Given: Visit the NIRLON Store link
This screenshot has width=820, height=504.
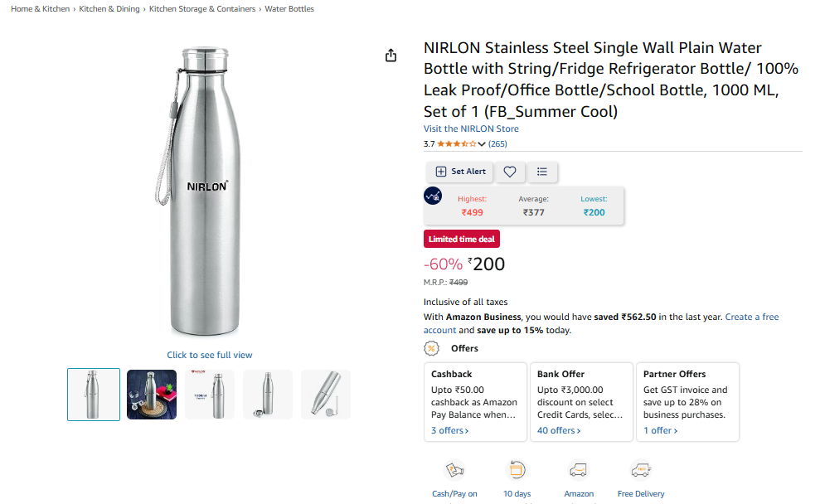Looking at the screenshot, I should point(471,128).
